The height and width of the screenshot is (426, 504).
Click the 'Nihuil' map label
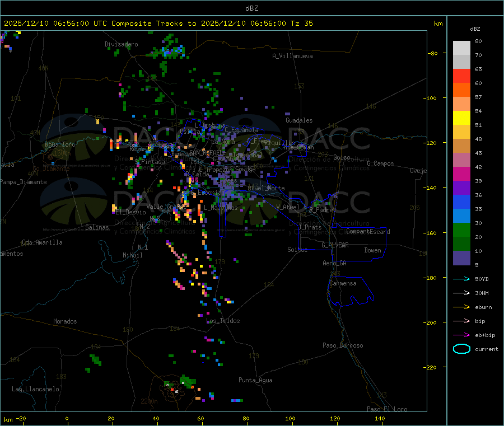132,255
